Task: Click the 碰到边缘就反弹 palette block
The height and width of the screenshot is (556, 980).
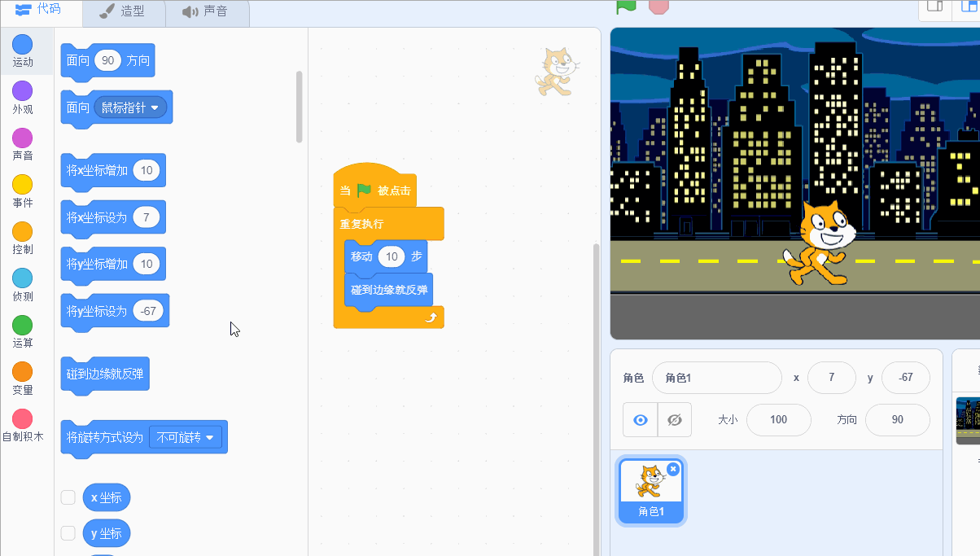Action: (x=105, y=375)
